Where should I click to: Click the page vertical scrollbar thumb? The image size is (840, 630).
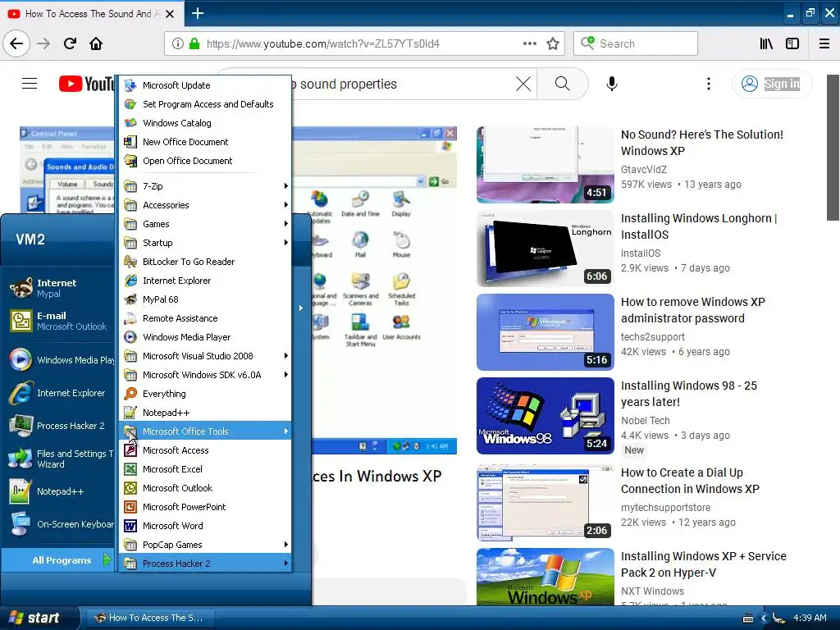click(x=833, y=148)
